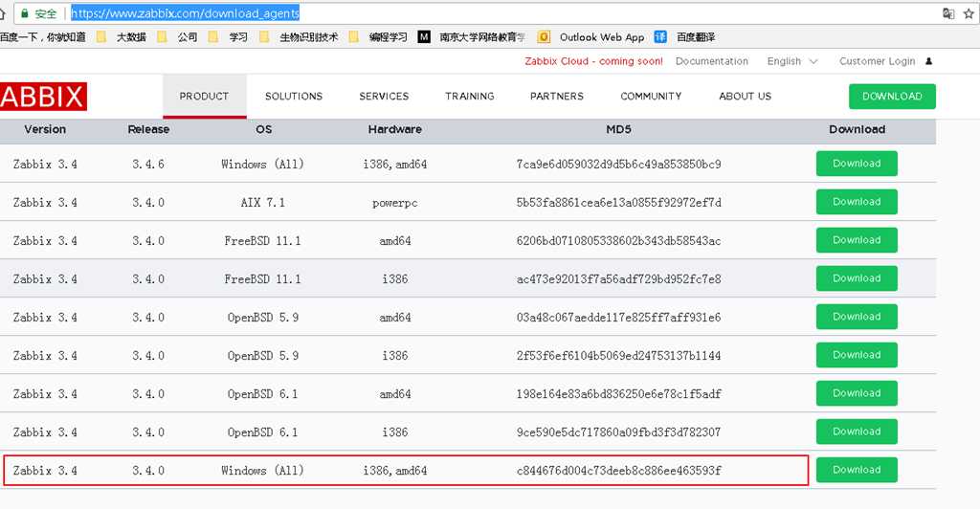Open the TRAINING menu
Screen dimensions: 980x509
(469, 97)
